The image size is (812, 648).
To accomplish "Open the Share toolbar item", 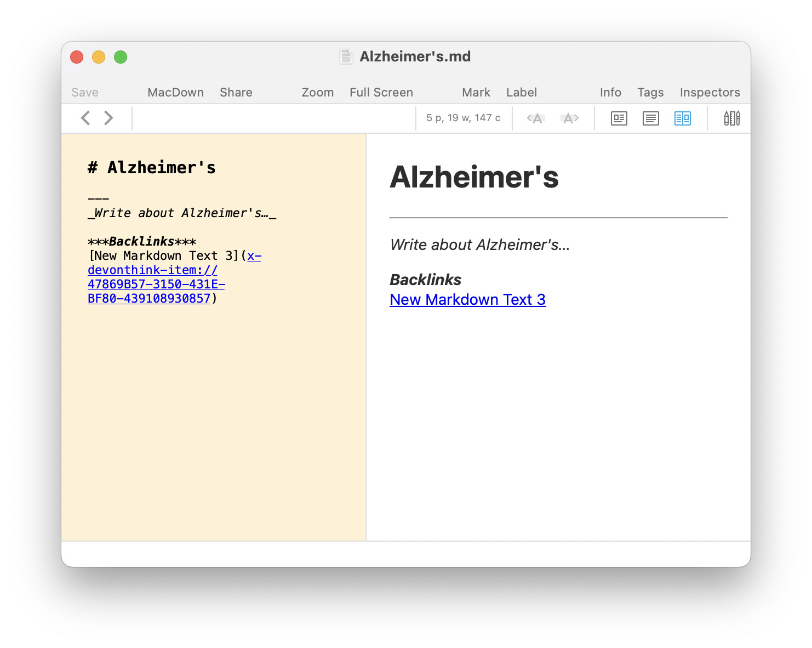I will (x=236, y=92).
